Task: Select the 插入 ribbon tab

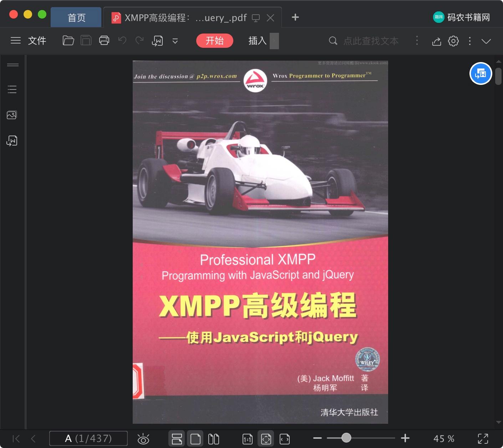Action: (258, 41)
